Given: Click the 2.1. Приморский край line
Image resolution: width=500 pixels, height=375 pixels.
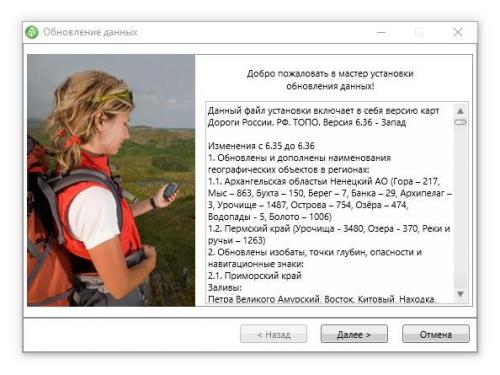Looking at the screenshot, I should [x=255, y=276].
